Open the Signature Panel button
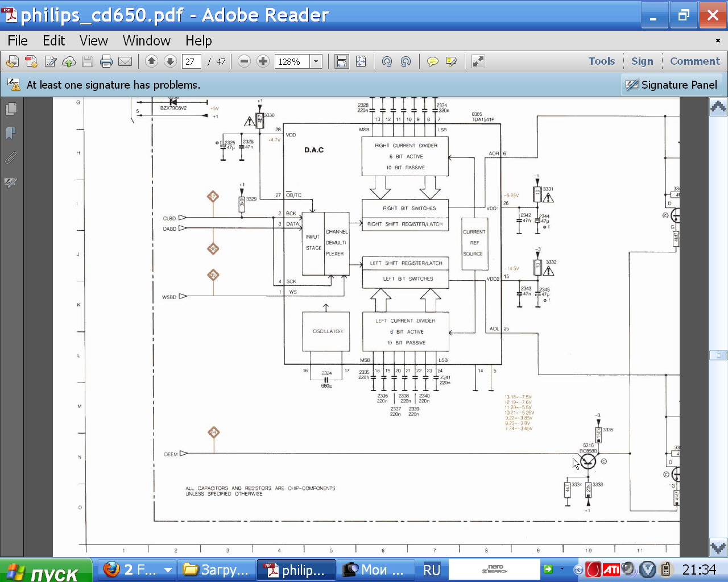 coord(672,85)
